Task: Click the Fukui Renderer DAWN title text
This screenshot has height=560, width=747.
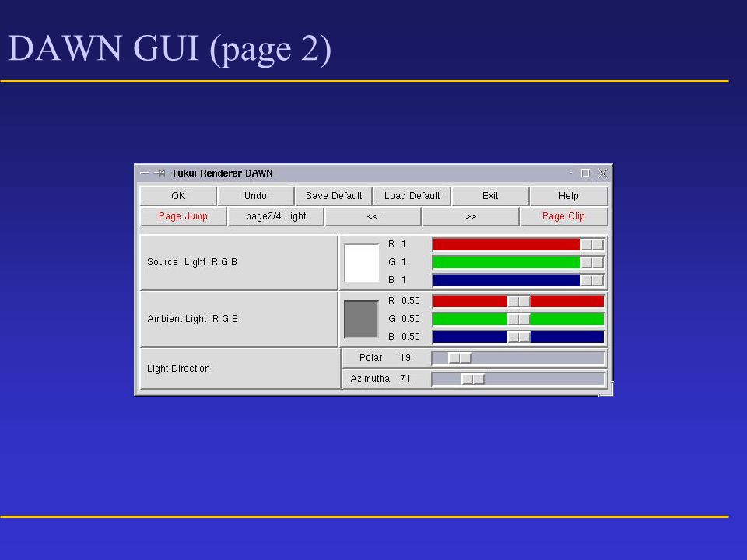Action: [223, 173]
